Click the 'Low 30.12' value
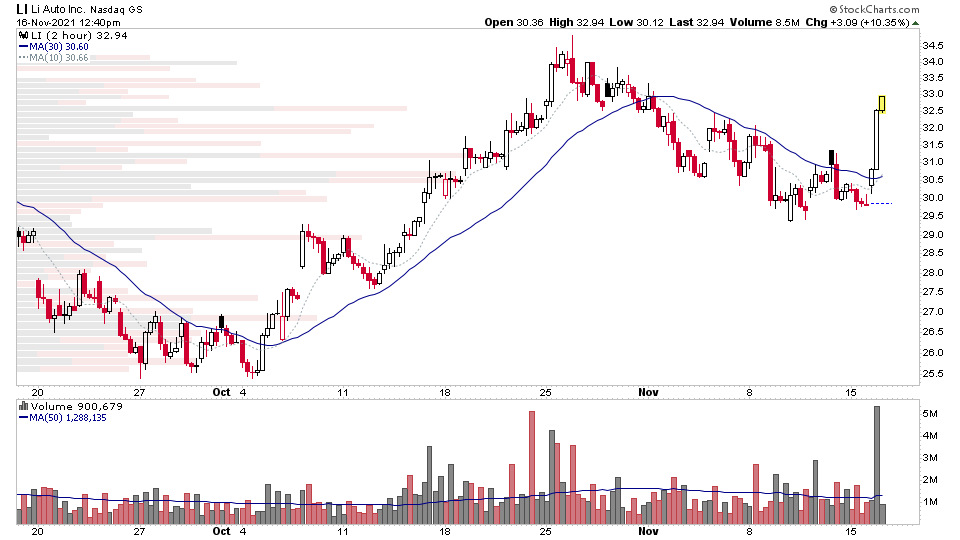 636,22
